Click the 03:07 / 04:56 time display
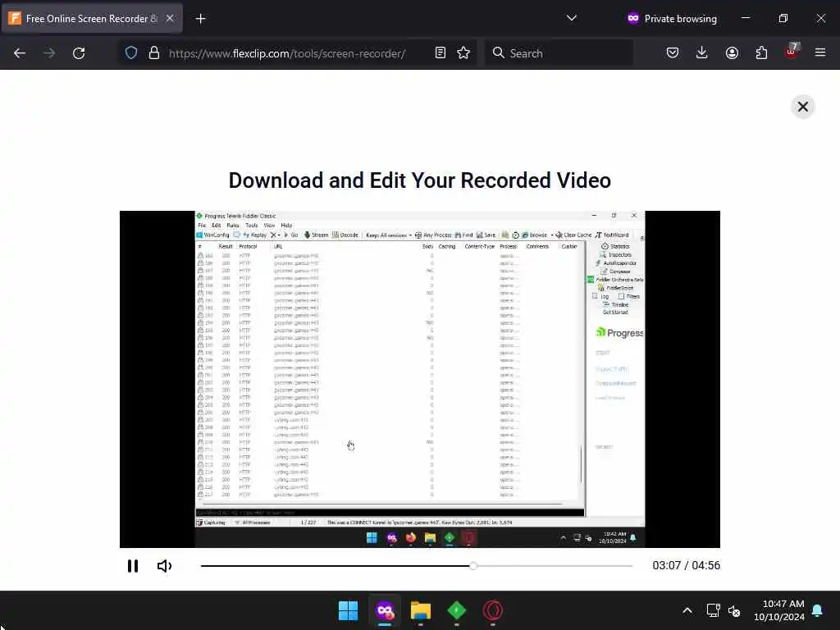Viewport: 840px width, 630px height. (x=687, y=566)
